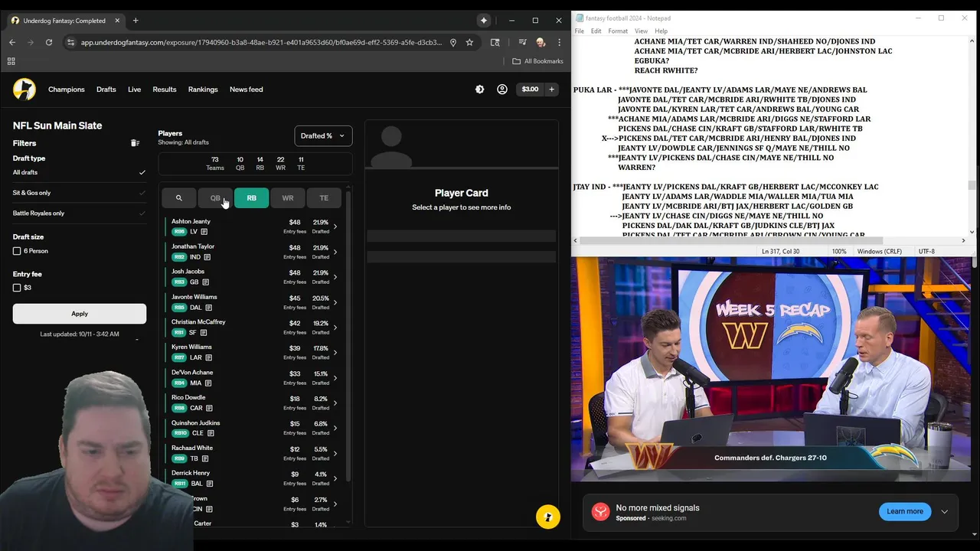Expand Christian McCaffrey row chevron

(335, 328)
